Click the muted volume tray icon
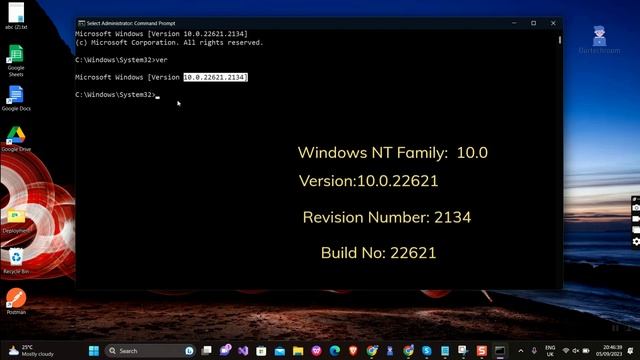The height and width of the screenshot is (360, 640). (576, 351)
